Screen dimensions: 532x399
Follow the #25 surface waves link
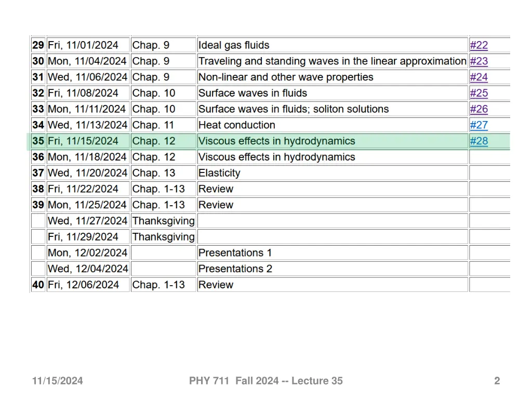(478, 94)
